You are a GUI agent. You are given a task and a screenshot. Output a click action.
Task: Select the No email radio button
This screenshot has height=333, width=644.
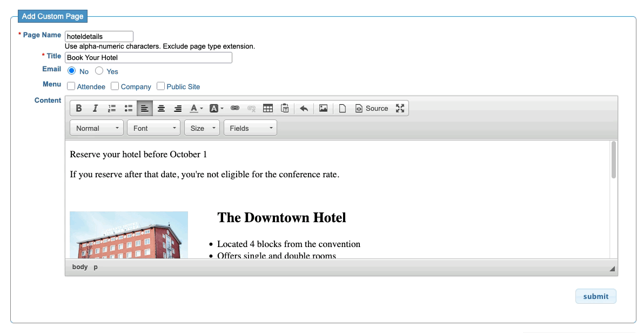pos(71,71)
